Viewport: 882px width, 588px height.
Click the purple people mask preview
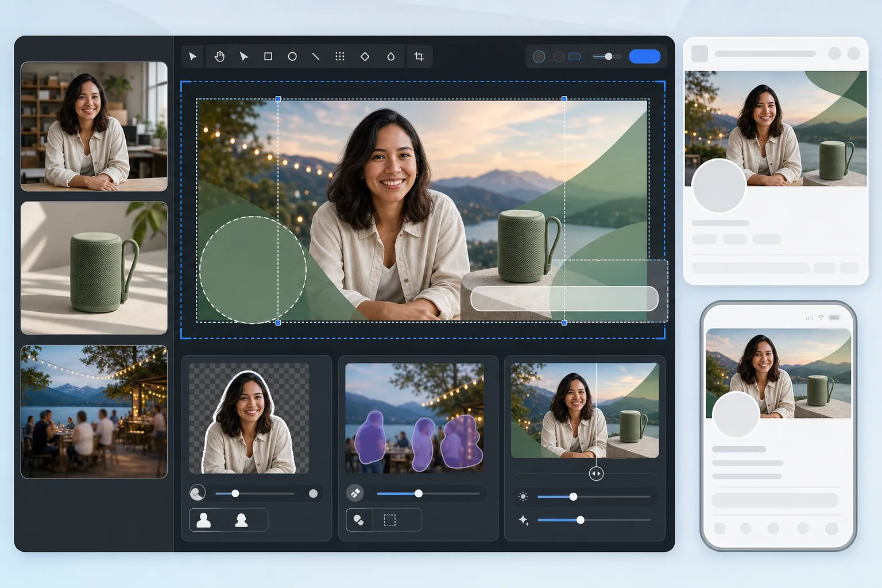coord(415,418)
